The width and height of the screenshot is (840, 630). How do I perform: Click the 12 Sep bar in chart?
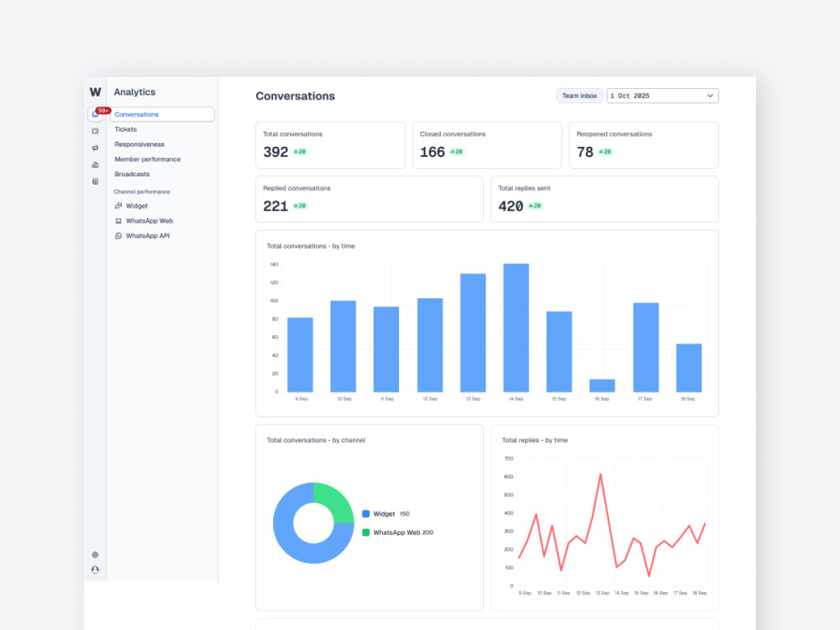pyautogui.click(x=430, y=345)
